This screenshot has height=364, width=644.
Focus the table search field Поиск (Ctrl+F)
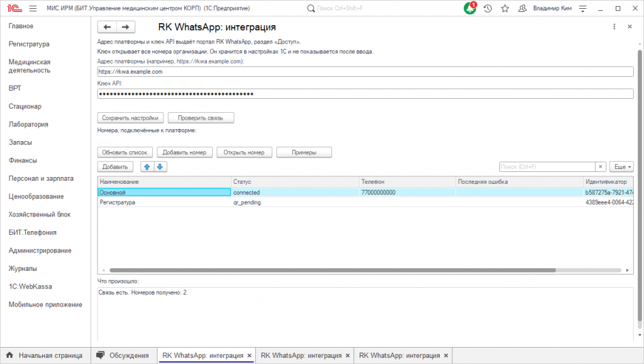(547, 167)
